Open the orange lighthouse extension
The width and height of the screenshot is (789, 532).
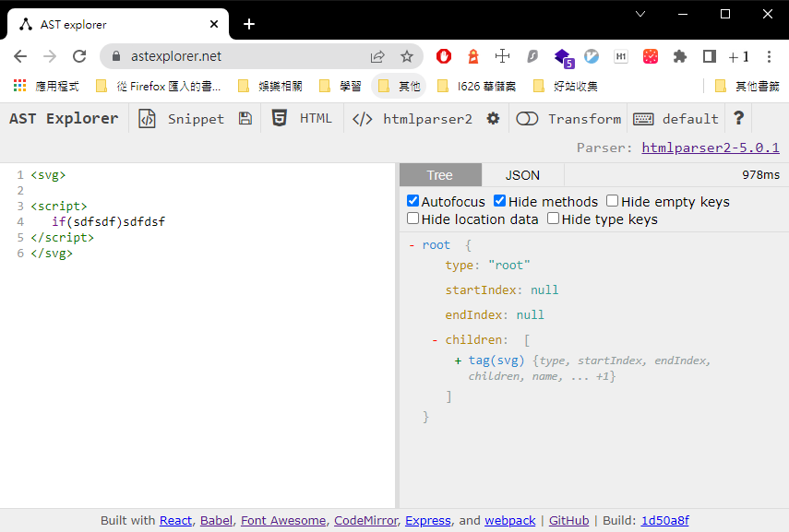(473, 56)
